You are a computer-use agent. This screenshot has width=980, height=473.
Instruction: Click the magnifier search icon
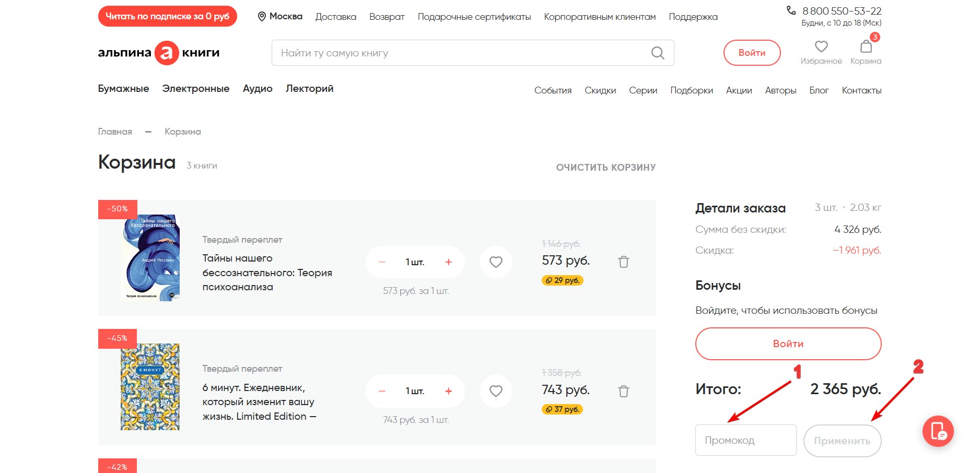pos(658,53)
